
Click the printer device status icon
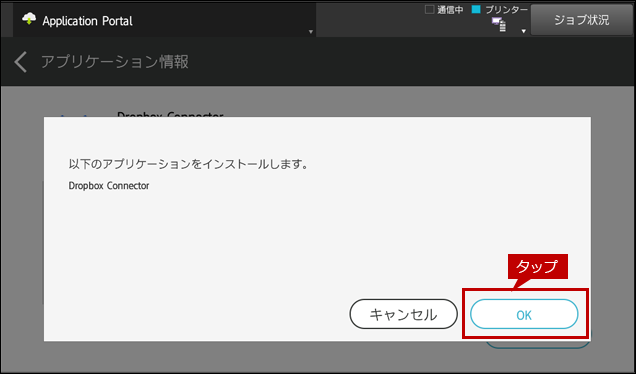point(499,24)
